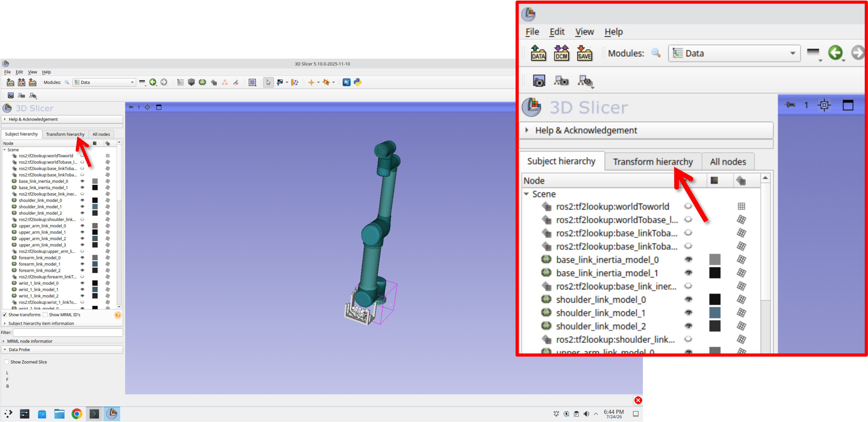Screen dimensions: 868x422
Task: Expand Help & Acknowledgement in main window
Action: tap(62, 119)
